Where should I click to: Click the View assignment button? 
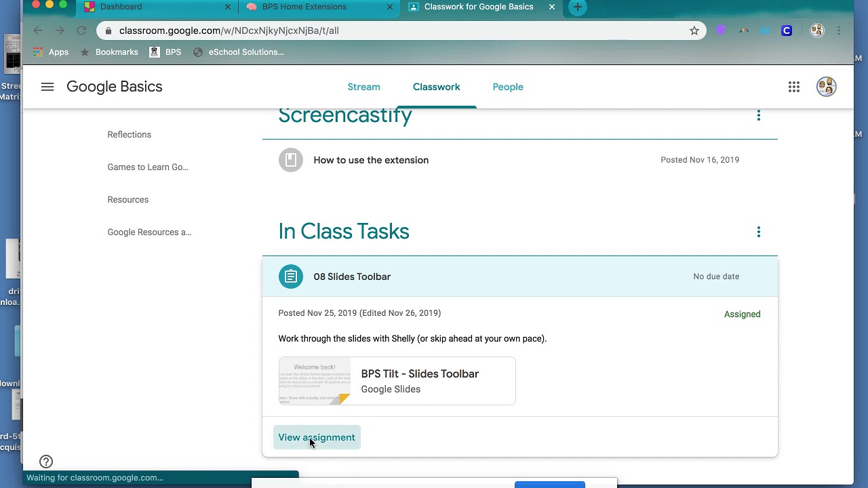point(317,437)
